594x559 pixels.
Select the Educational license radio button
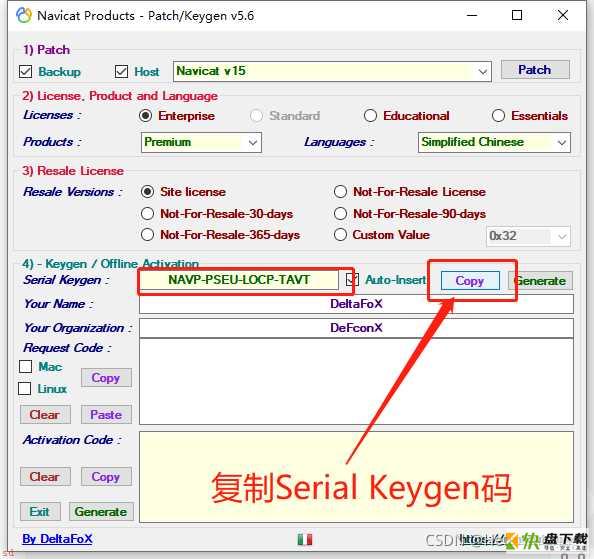[370, 116]
